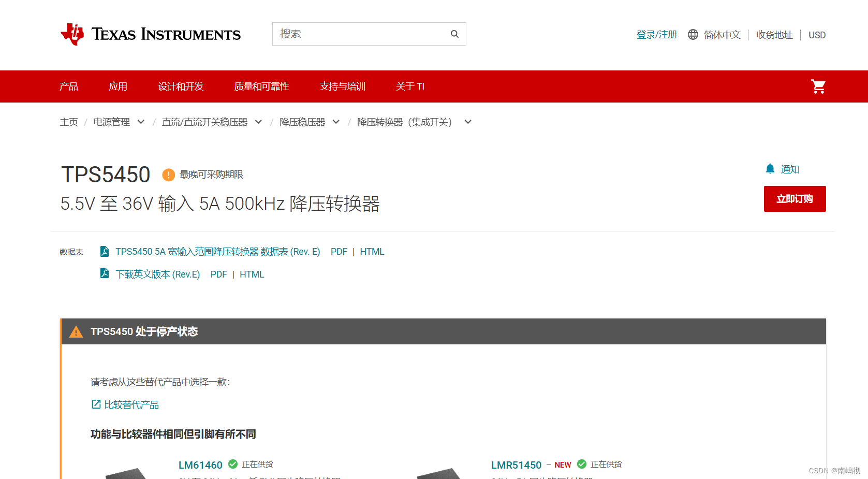Screen dimensions: 868x479
Task: Click the green 正在供货 check beside LM61460
Action: click(232, 464)
